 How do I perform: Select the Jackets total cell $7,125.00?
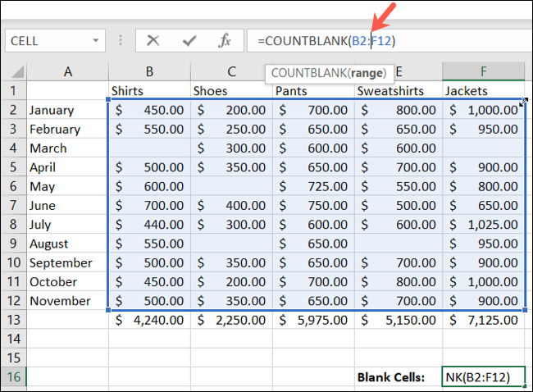pyautogui.click(x=485, y=319)
